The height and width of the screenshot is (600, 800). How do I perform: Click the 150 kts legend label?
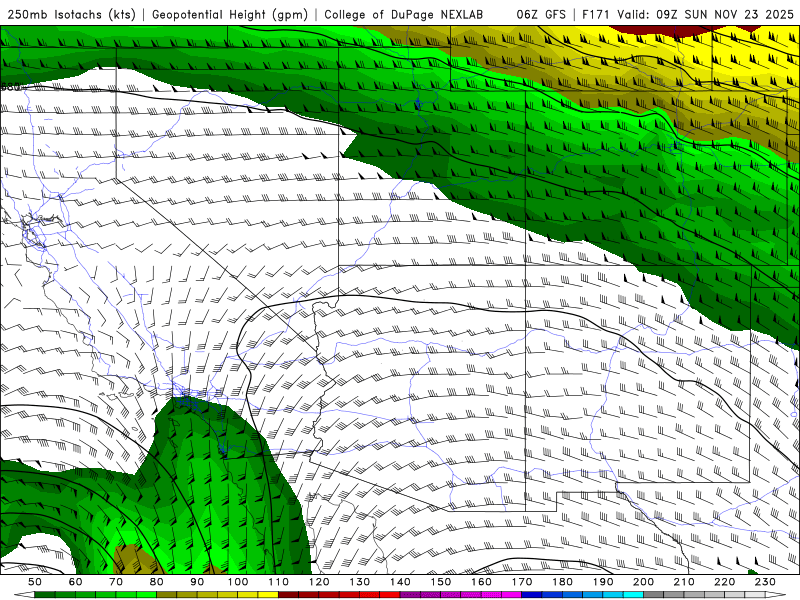(x=440, y=582)
